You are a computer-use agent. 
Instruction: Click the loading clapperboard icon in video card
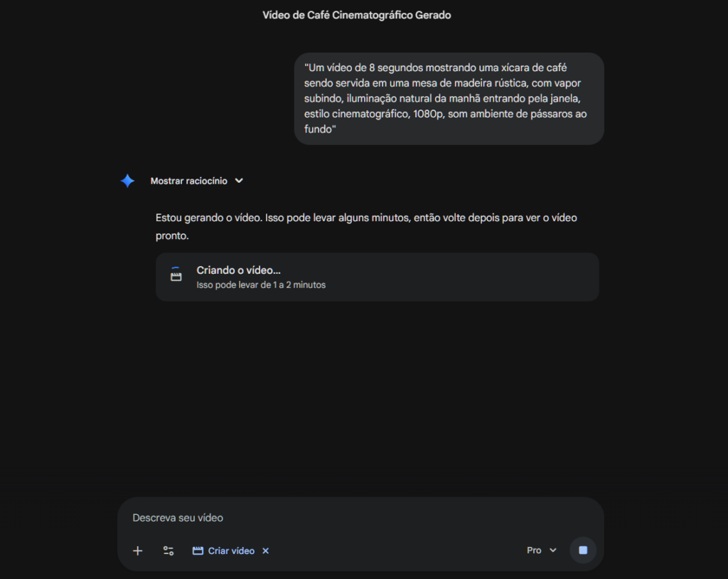176,275
